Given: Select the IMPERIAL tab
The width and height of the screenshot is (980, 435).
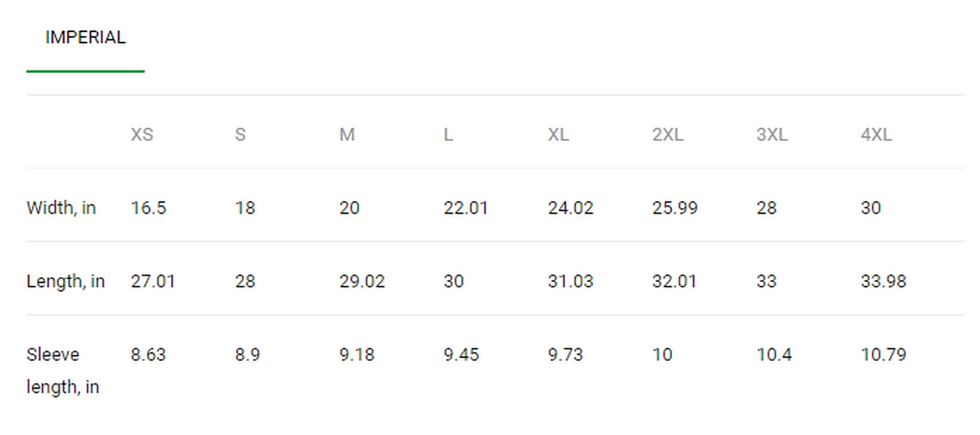Looking at the screenshot, I should [x=85, y=38].
